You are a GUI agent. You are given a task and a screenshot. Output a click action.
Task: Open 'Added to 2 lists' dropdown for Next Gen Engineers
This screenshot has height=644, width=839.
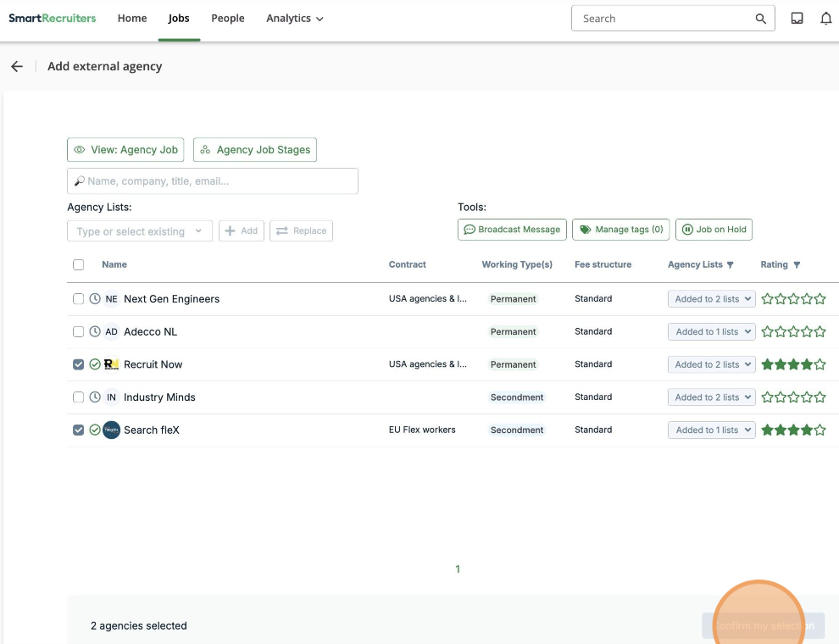pyautogui.click(x=711, y=299)
